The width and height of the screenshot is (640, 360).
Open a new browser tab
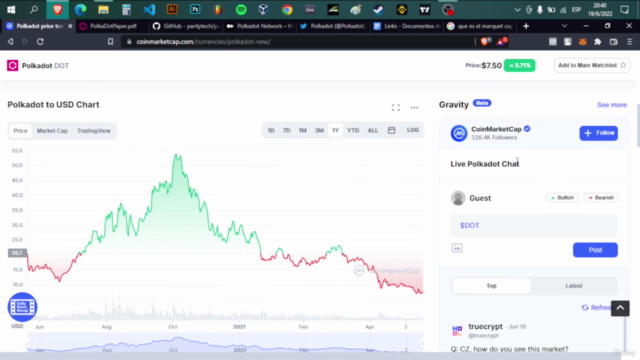(x=526, y=26)
